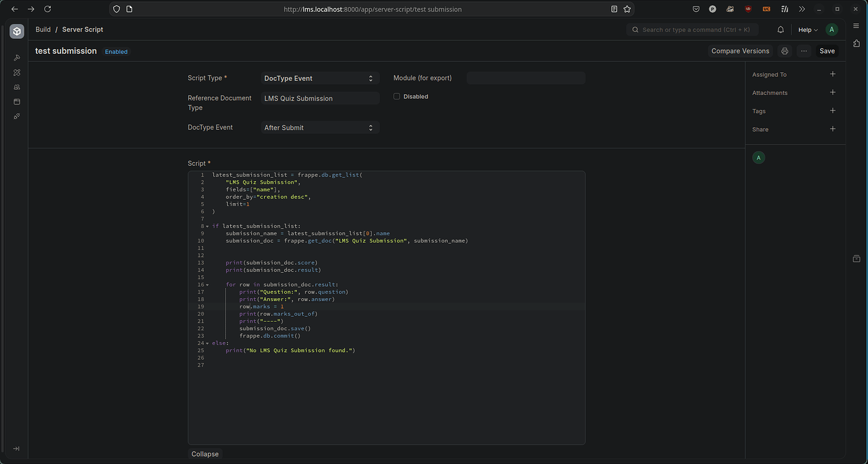Go to the Server Script breadcrumb
Image resolution: width=868 pixels, height=464 pixels.
pyautogui.click(x=82, y=30)
